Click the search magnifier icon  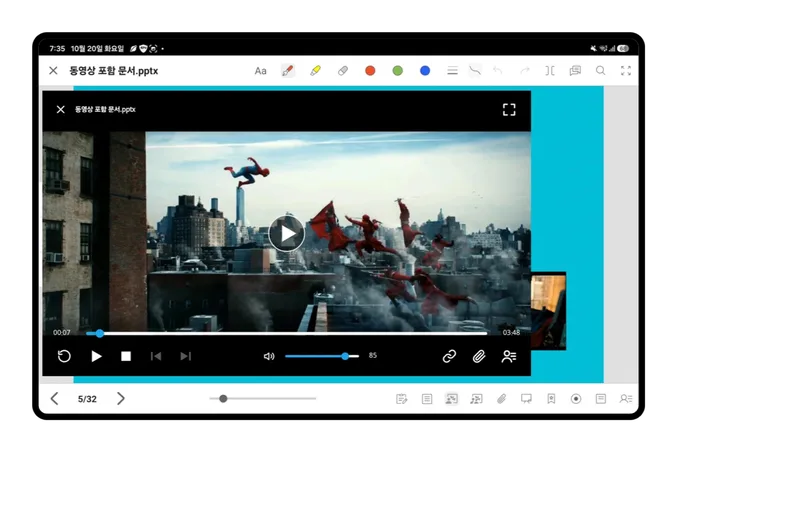tap(601, 70)
